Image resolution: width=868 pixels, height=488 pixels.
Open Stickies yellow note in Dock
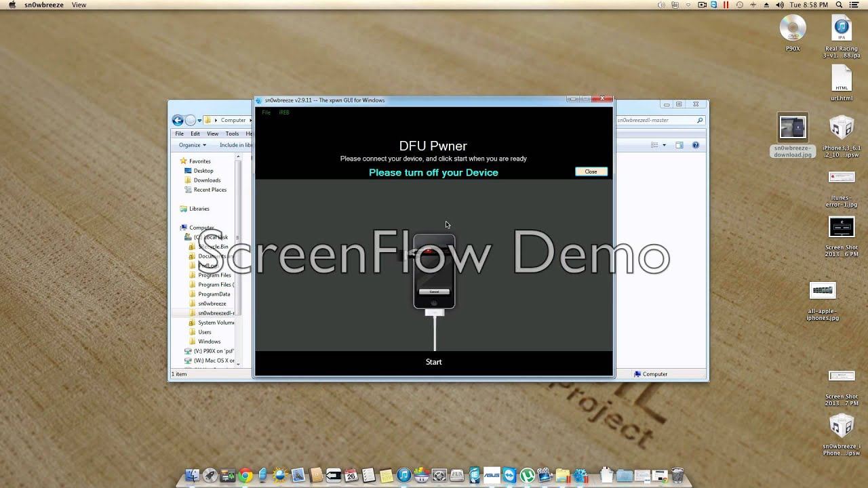coord(386,475)
